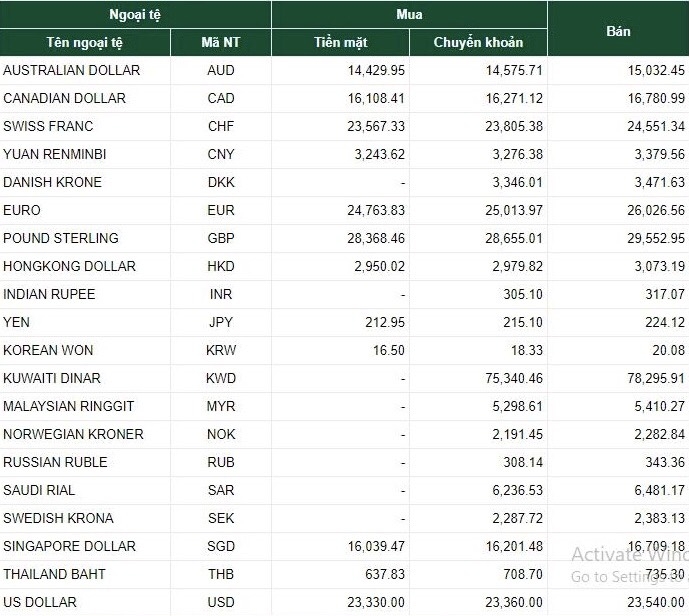Click the KWD currency code

(x=221, y=379)
